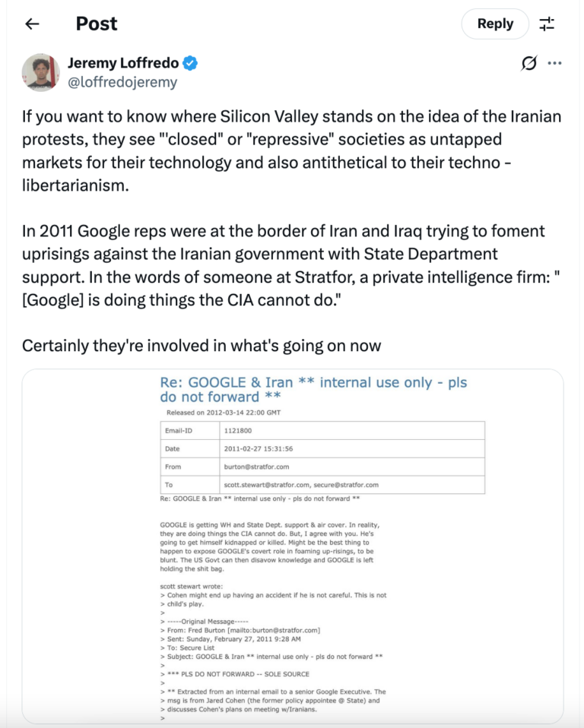Click the Email-ID value 1121800
This screenshot has width=584, height=728.
pos(239,430)
